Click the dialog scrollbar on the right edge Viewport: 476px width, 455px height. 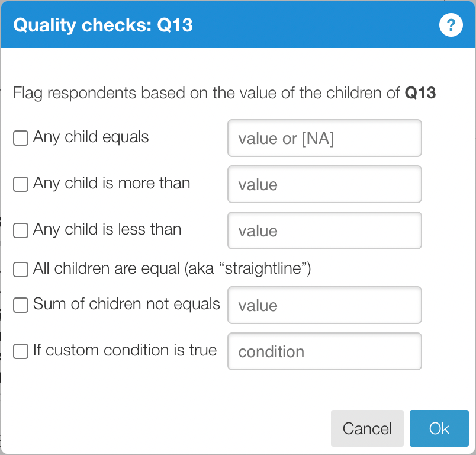(473, 178)
